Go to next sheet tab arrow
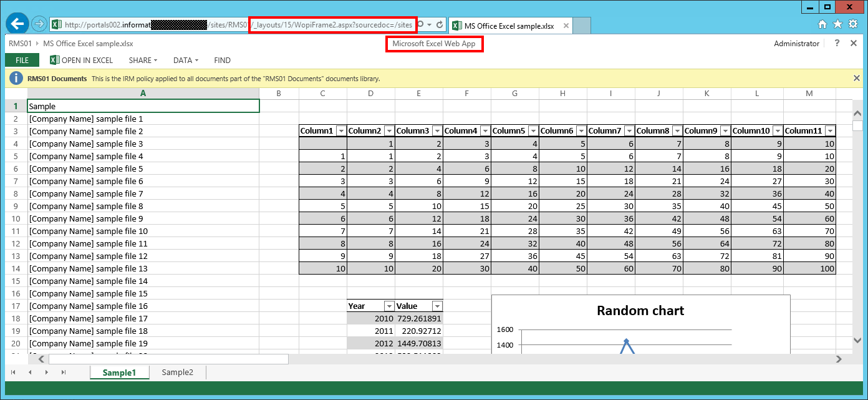Screen dimensions: 868x400 pos(47,373)
